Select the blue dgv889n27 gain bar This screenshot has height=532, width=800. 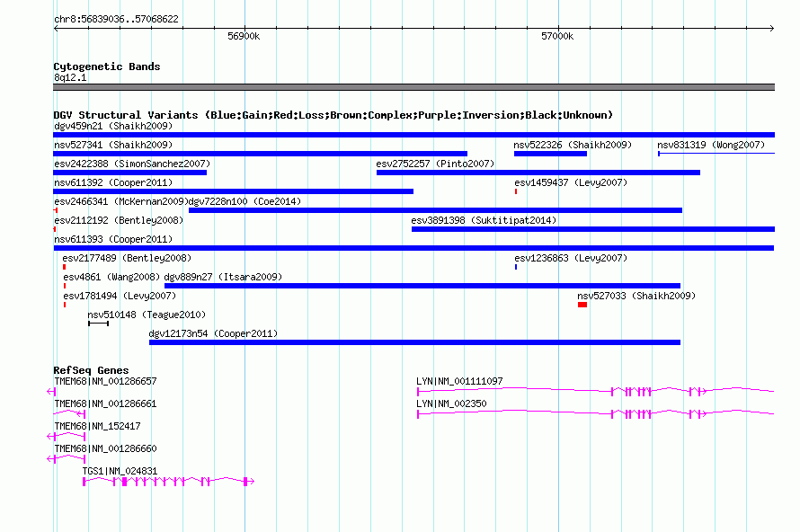tap(422, 286)
